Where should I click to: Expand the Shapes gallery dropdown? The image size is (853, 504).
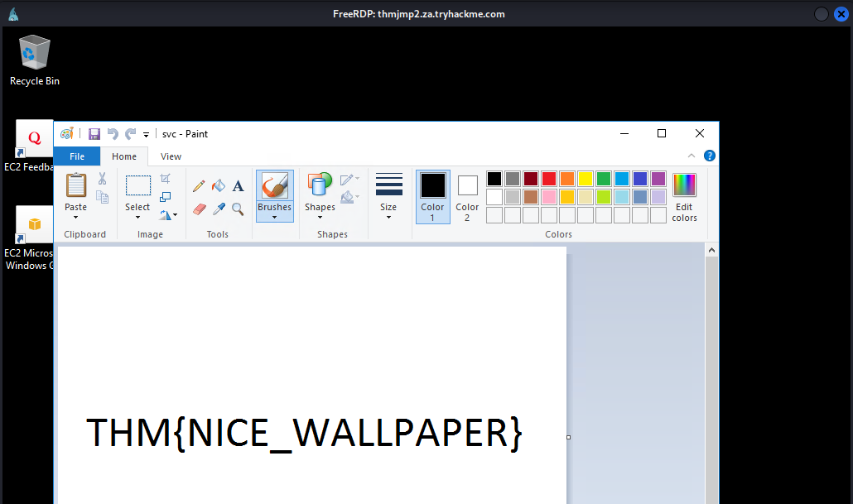tap(320, 218)
